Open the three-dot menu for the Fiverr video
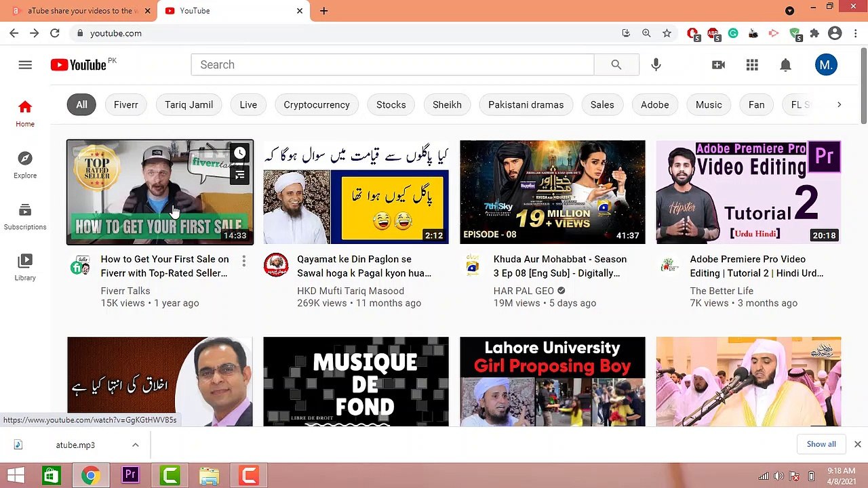868x488 pixels. 243,261
